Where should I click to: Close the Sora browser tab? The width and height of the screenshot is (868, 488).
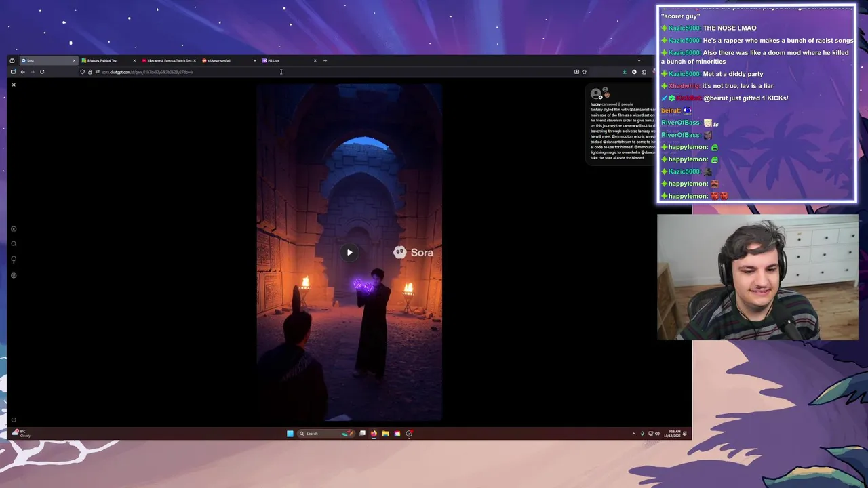click(74, 60)
